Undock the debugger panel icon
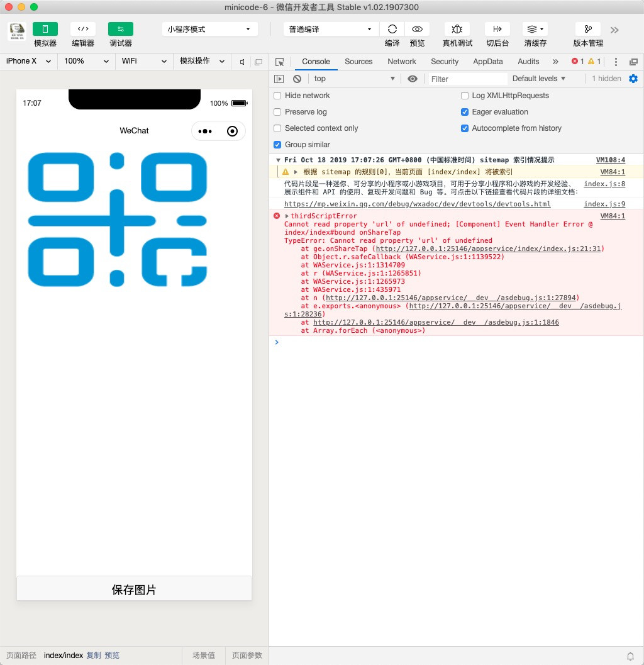Viewport: 644px width, 665px height. [633, 62]
